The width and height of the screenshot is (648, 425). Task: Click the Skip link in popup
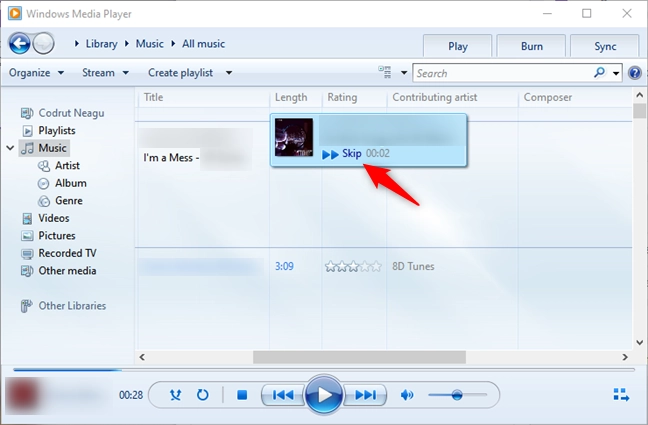(352, 153)
